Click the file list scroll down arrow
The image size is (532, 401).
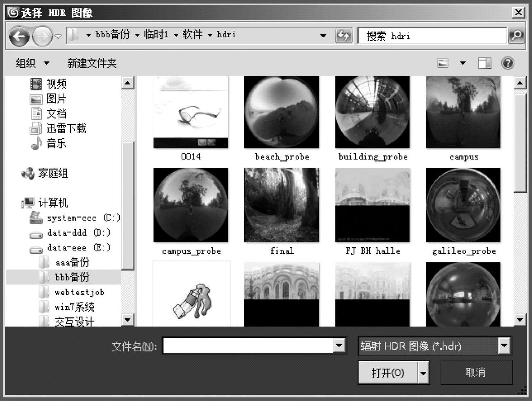coord(520,320)
